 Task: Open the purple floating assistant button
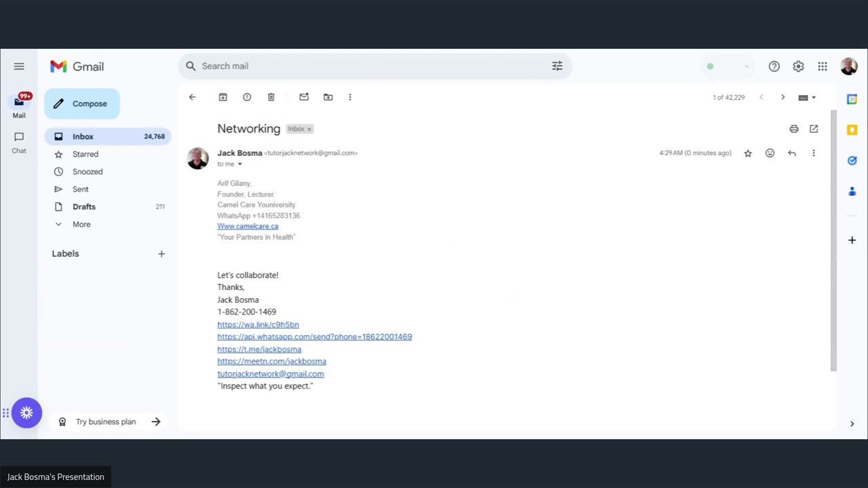[26, 413]
